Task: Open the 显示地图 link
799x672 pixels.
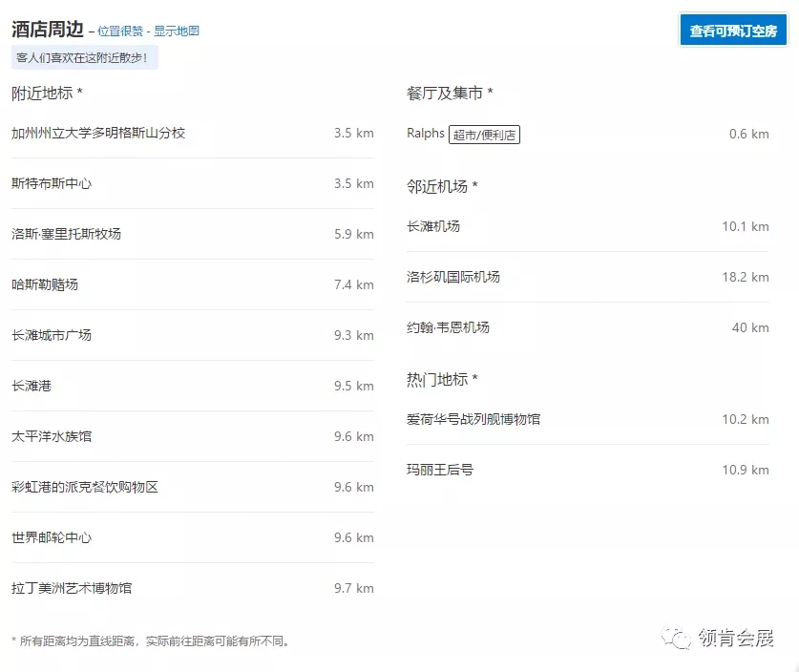Action: pos(177,31)
